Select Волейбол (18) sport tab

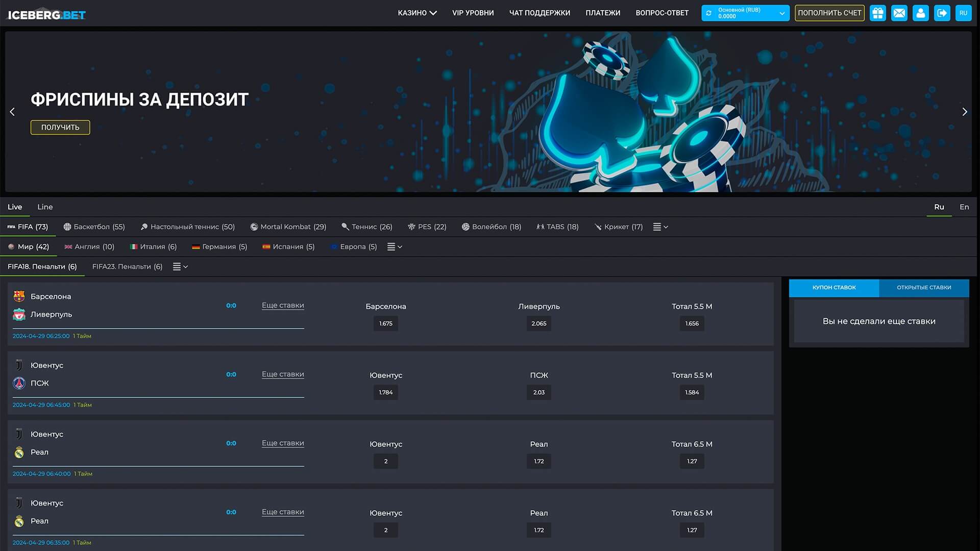[491, 227]
